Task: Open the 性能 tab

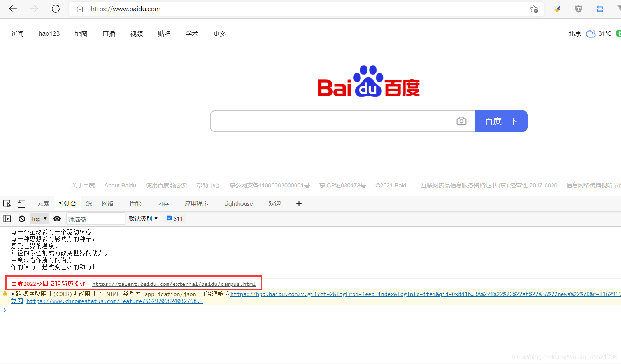Action: (x=135, y=203)
